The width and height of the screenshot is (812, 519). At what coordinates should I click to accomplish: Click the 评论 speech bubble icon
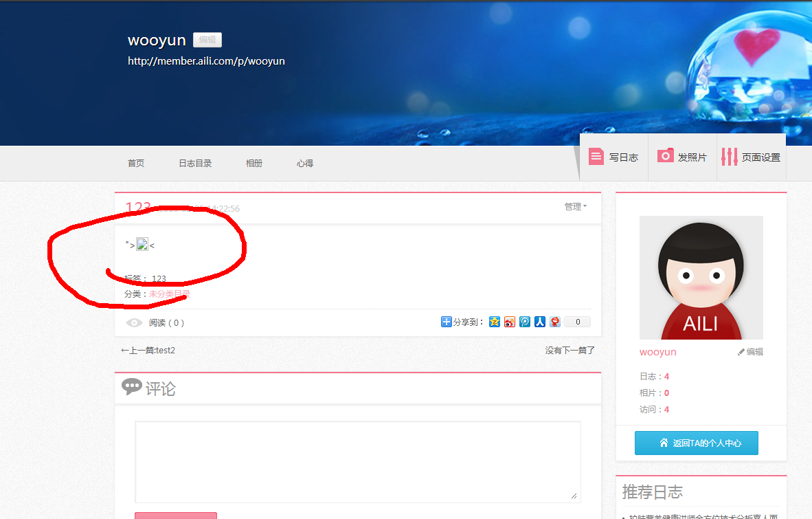pos(131,387)
